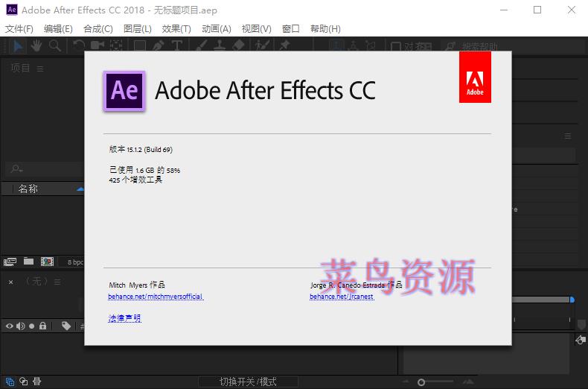Select the Eraser tool

pos(238,45)
